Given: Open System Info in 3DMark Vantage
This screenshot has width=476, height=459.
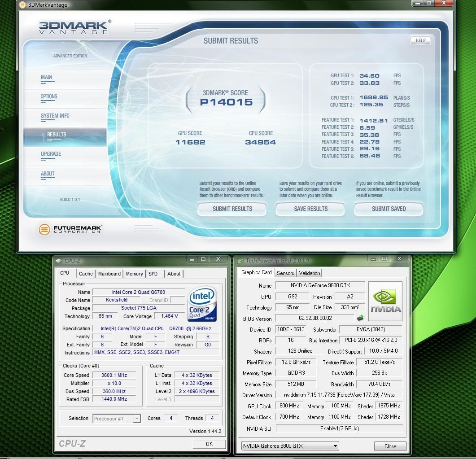Looking at the screenshot, I should 55,116.
